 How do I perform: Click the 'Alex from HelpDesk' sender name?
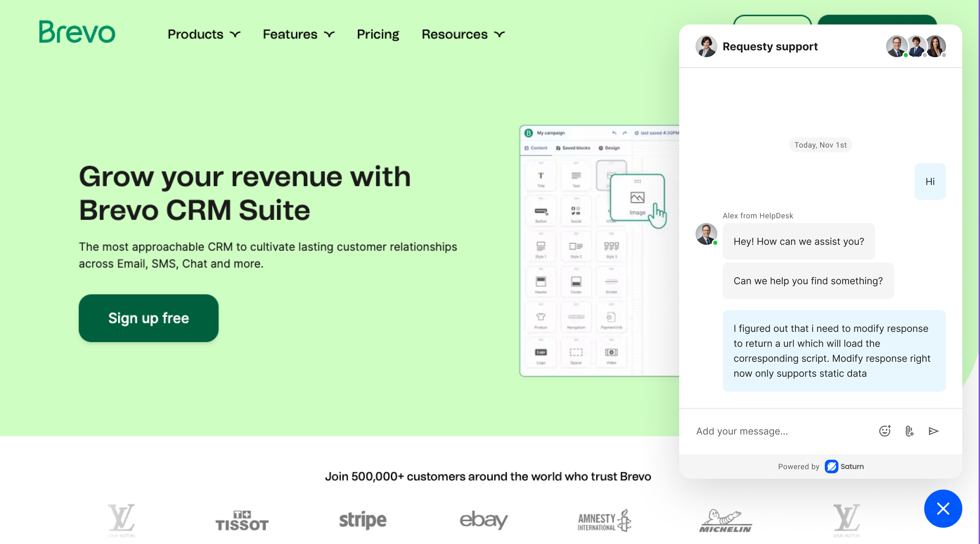(x=758, y=216)
